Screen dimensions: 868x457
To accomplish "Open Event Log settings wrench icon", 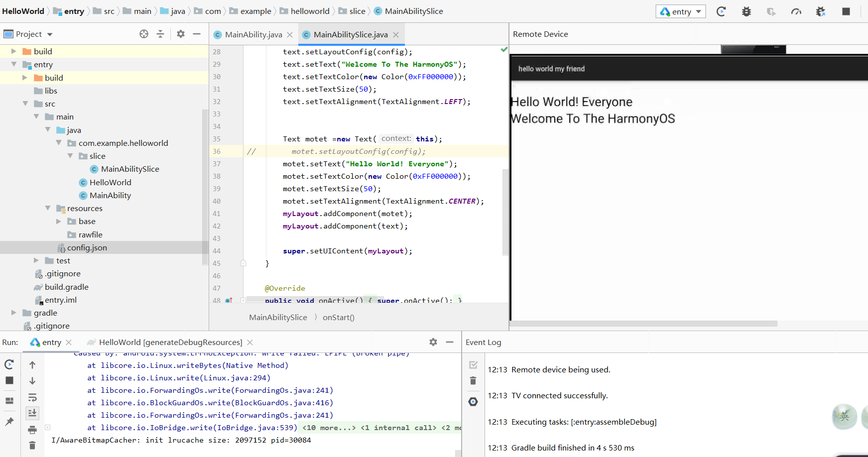I will coord(473,401).
